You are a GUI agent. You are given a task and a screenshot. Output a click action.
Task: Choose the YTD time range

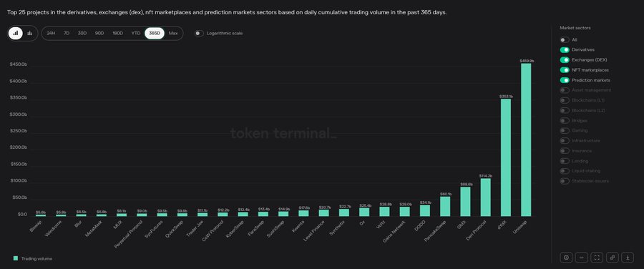(x=136, y=33)
